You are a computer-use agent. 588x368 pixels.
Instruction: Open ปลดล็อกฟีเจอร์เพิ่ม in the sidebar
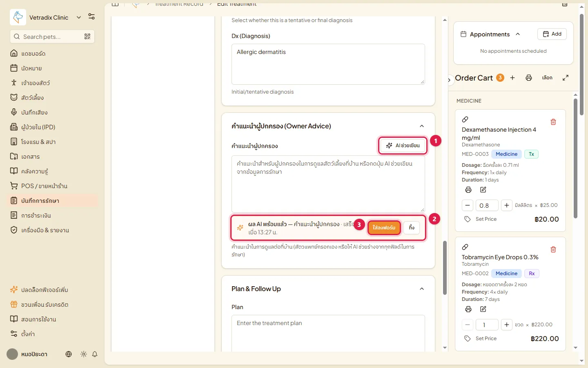point(52,290)
